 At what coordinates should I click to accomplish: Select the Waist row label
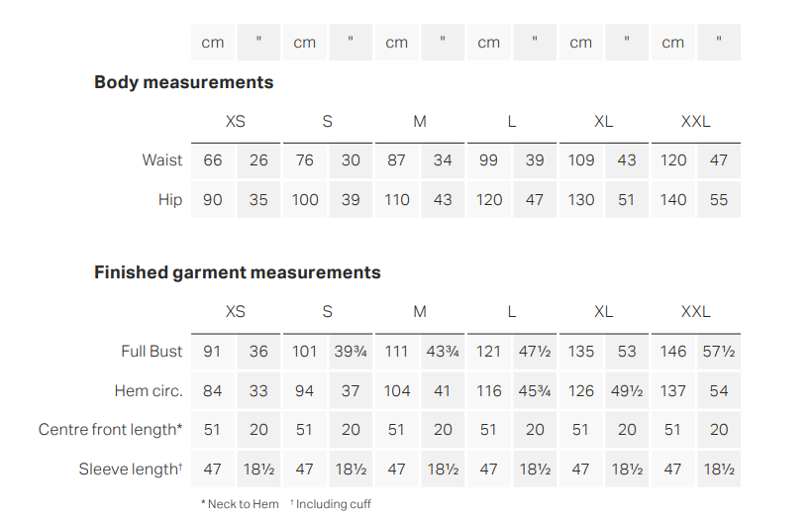coord(162,160)
